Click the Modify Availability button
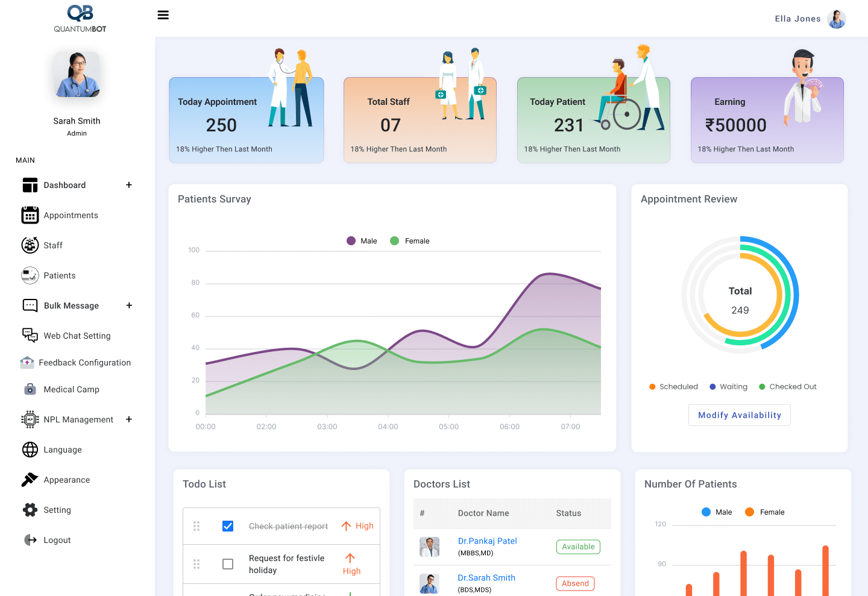 point(740,415)
